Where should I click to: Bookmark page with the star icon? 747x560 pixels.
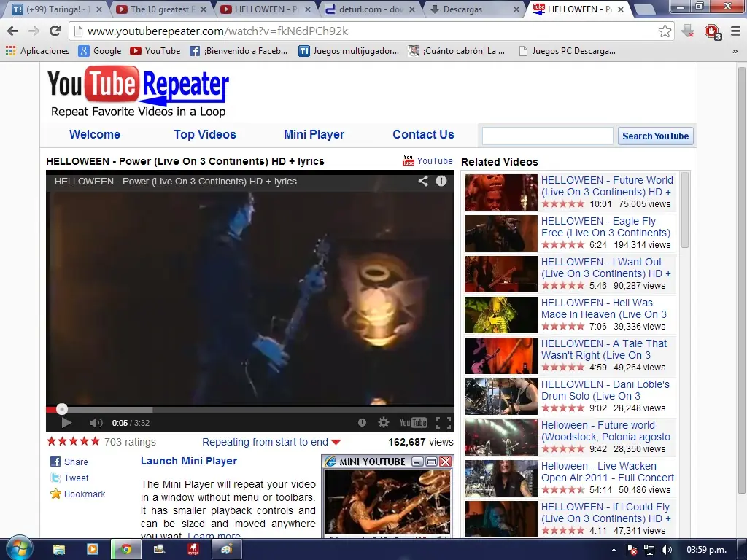665,31
